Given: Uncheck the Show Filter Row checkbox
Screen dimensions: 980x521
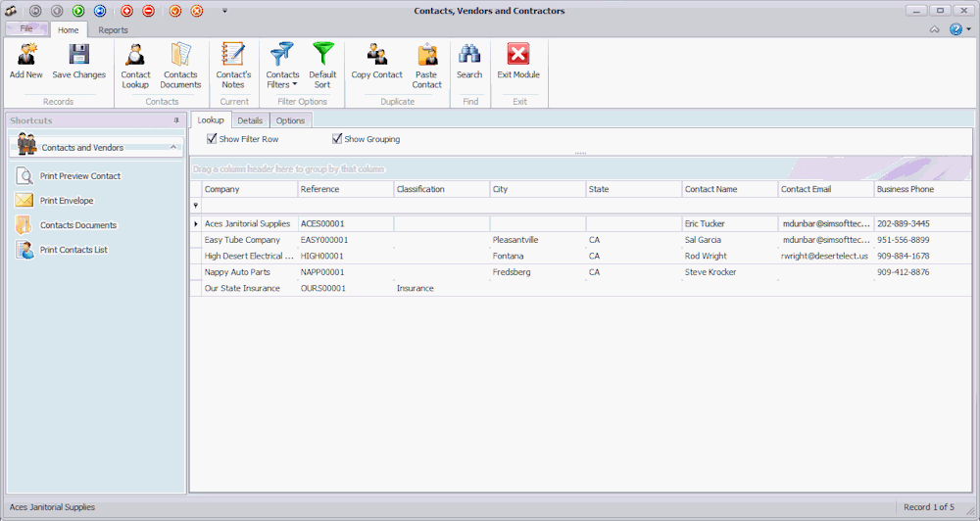Looking at the screenshot, I should tap(213, 139).
